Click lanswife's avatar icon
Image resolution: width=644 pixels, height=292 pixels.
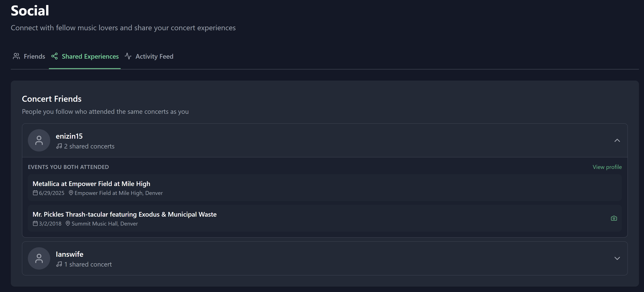coord(39,258)
